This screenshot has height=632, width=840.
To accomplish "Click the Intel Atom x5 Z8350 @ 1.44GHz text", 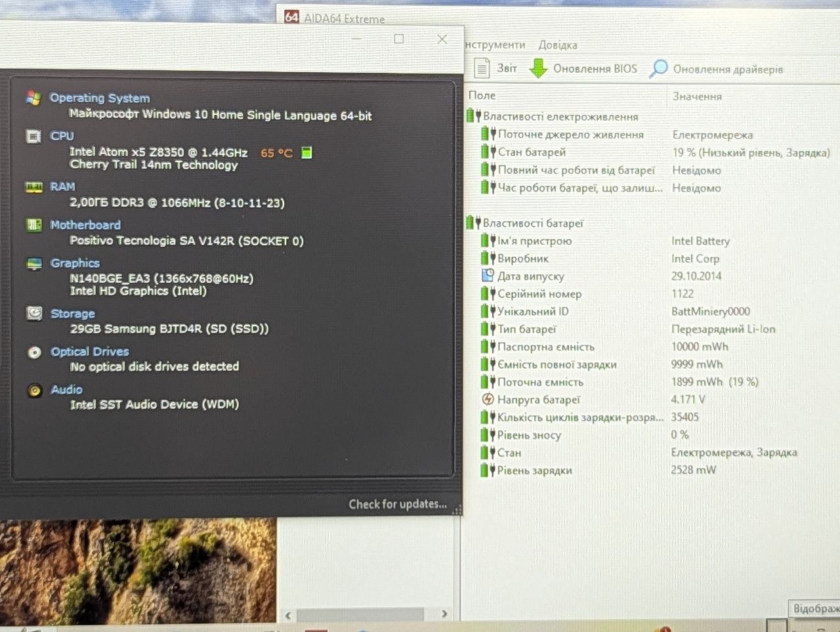I will coord(159,152).
